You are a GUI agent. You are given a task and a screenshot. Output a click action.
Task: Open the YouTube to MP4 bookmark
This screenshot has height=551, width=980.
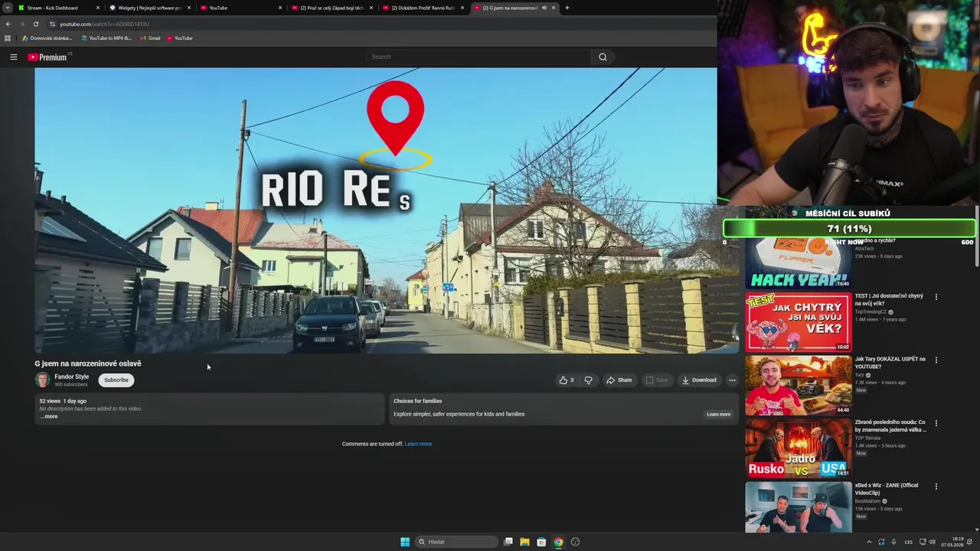click(x=106, y=38)
